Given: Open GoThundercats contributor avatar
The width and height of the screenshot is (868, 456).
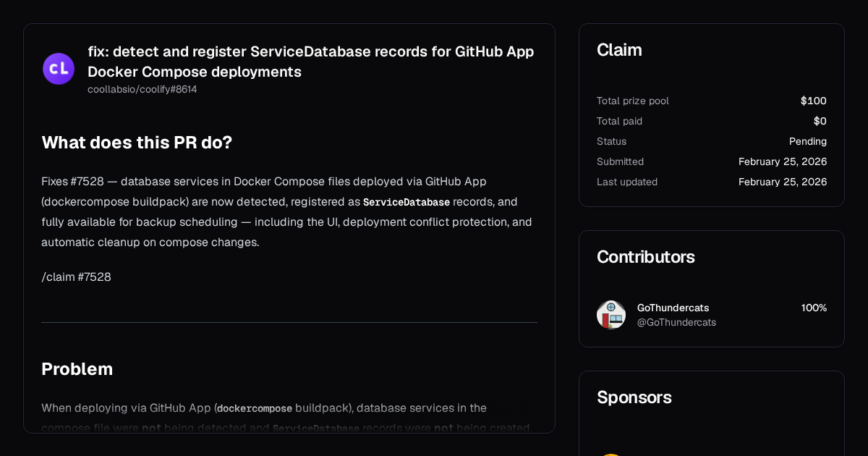Looking at the screenshot, I should tap(611, 315).
